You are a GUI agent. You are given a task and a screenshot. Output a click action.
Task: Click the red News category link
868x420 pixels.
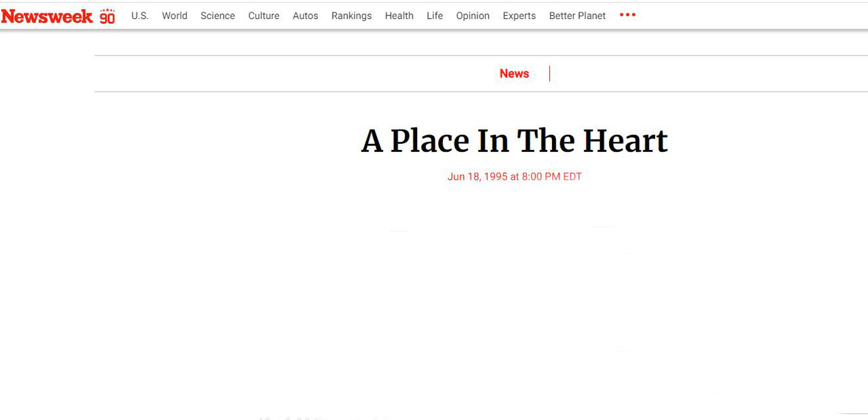click(x=514, y=74)
